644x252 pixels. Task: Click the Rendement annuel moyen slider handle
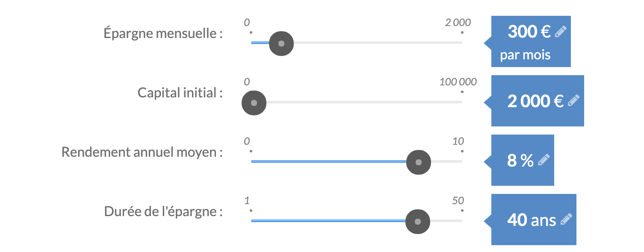(x=419, y=162)
